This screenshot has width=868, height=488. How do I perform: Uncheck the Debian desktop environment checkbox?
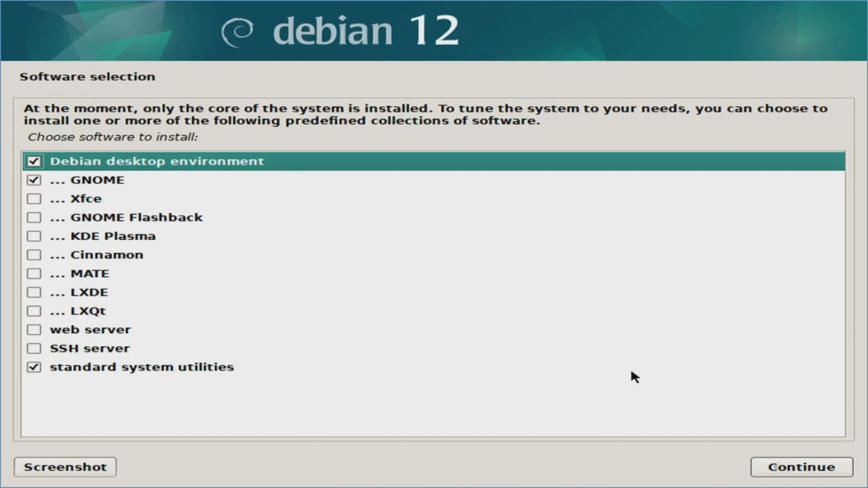click(x=34, y=161)
